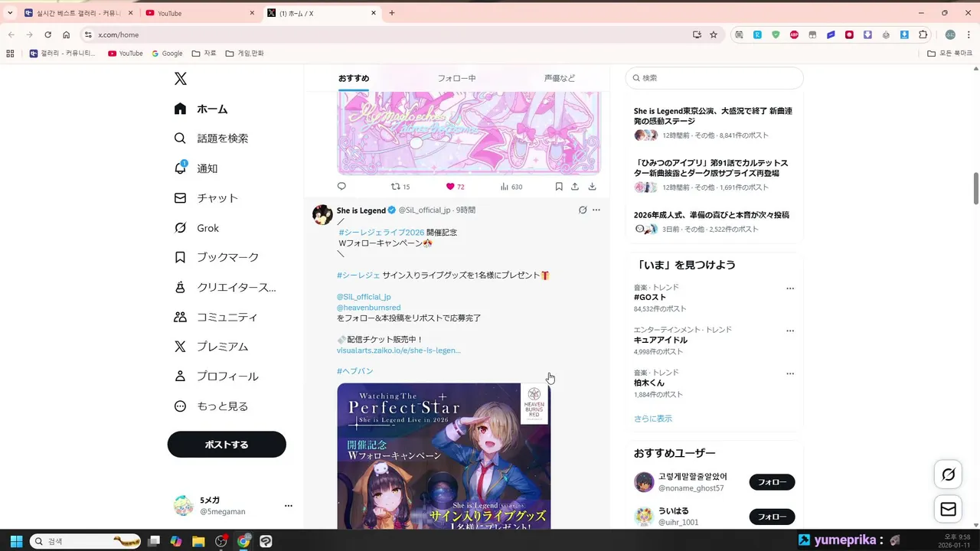The height and width of the screenshot is (551, 980).
Task: Toggle the like heart showing 72
Action: [455, 186]
